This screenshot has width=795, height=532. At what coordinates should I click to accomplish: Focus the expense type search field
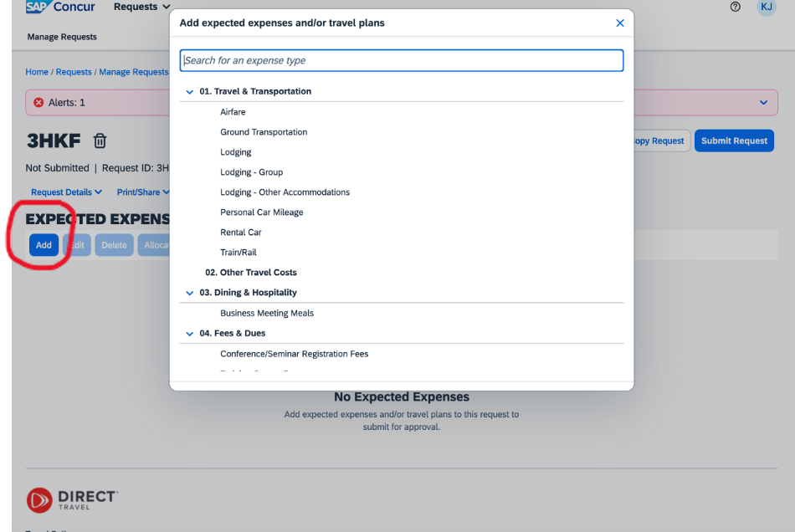401,61
